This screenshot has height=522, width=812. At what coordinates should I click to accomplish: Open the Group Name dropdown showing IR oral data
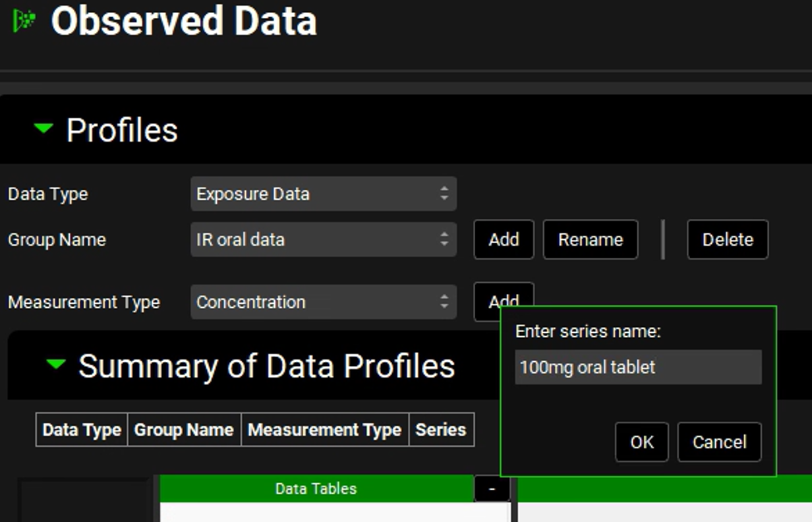coord(323,239)
